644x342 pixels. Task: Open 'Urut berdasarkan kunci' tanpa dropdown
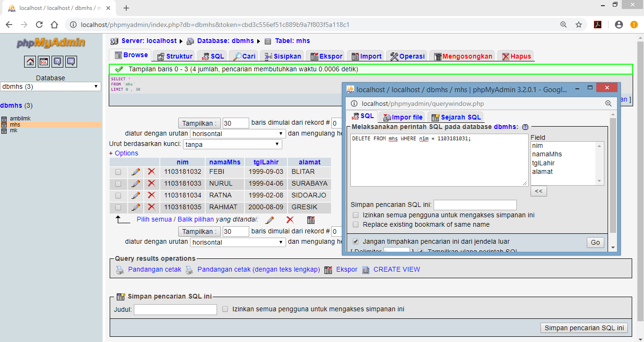coord(233,144)
